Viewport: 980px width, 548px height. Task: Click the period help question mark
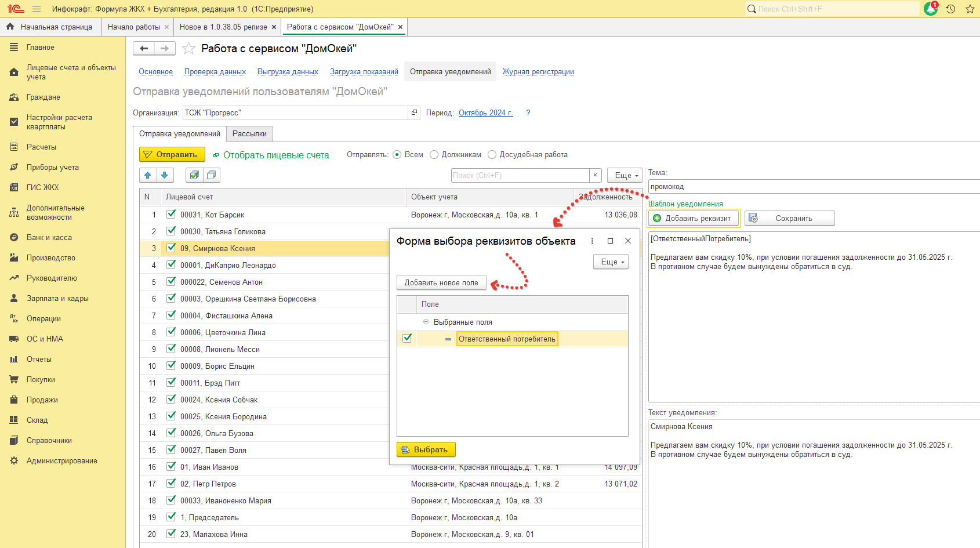(x=528, y=113)
